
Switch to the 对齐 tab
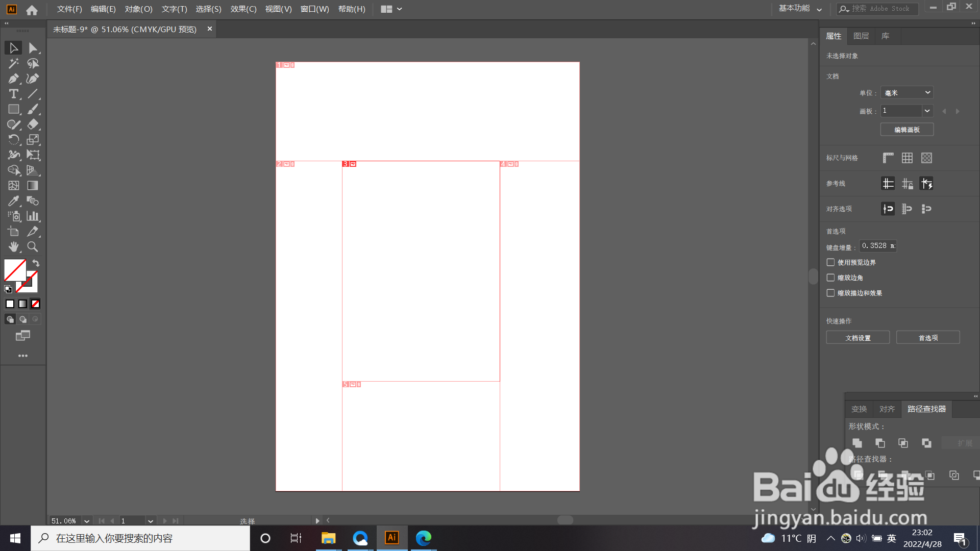887,409
